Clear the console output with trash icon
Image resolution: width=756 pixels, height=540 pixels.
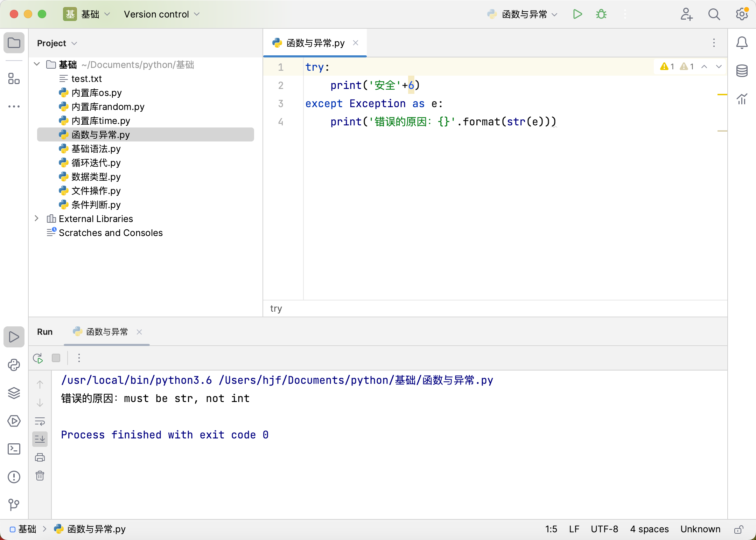pos(40,476)
